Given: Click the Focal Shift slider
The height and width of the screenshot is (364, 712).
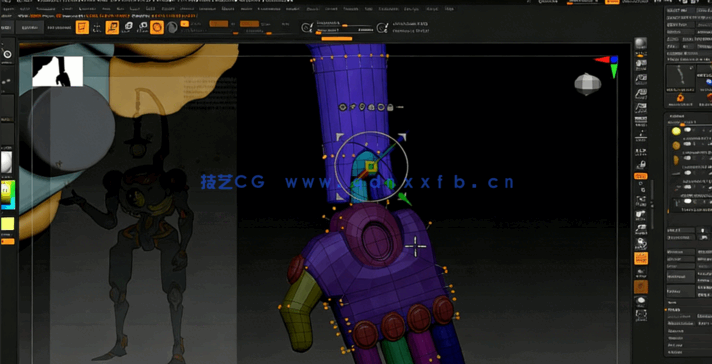Looking at the screenshot, I should [345, 23].
